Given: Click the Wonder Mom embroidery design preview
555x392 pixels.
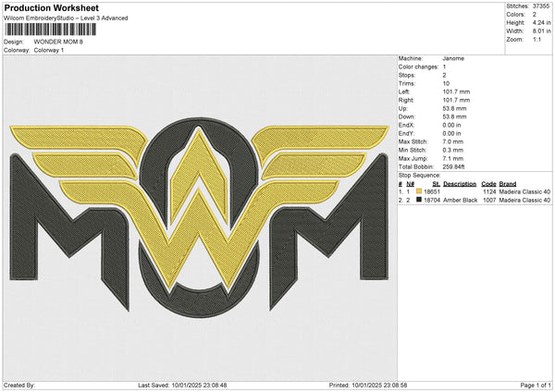Looking at the screenshot, I should pyautogui.click(x=199, y=217).
